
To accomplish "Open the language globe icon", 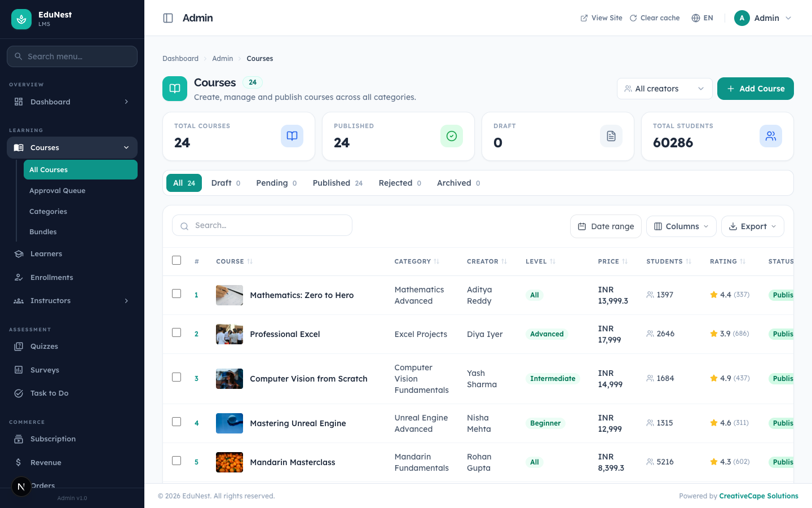I will [x=696, y=18].
